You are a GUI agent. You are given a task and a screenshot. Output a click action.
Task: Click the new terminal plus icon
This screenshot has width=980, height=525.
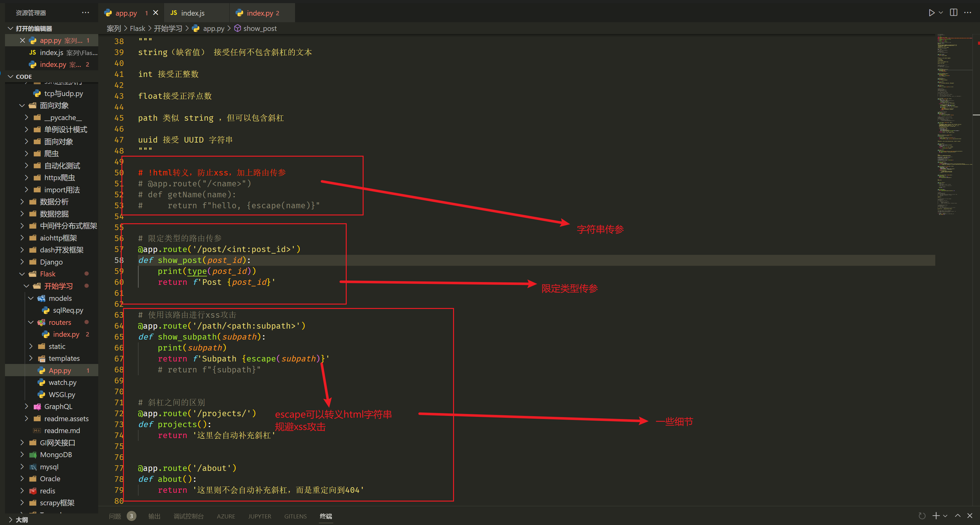pos(936,516)
